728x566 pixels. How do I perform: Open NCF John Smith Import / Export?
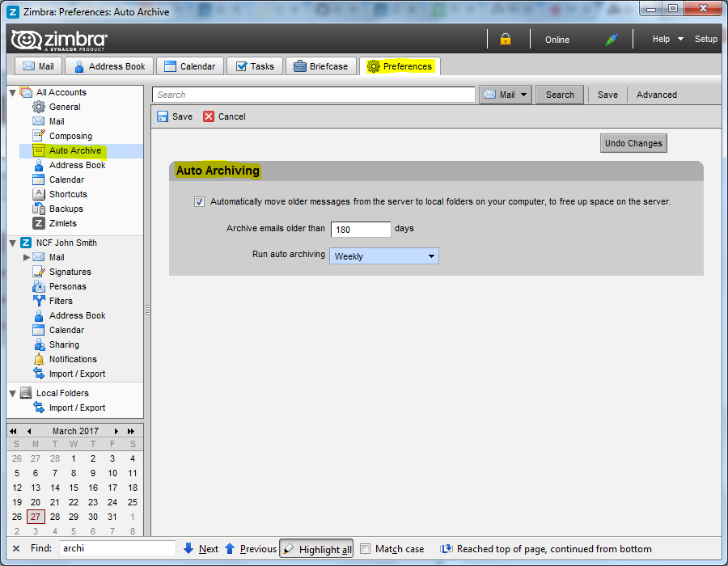tap(77, 374)
